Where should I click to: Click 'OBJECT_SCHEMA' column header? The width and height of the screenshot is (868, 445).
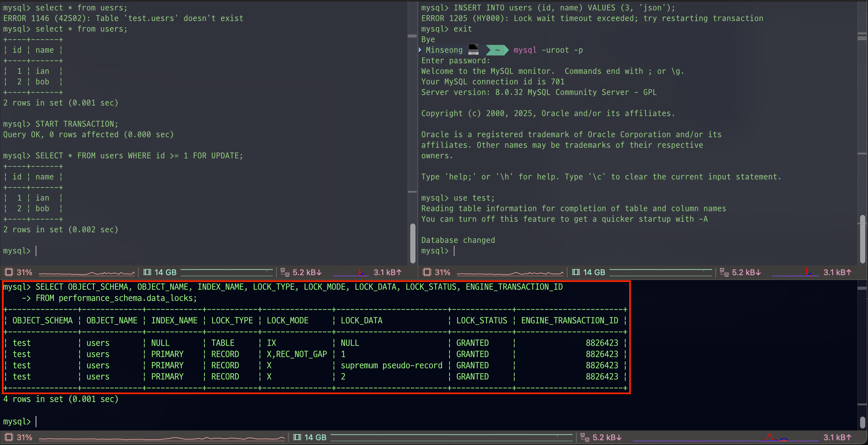[43, 320]
